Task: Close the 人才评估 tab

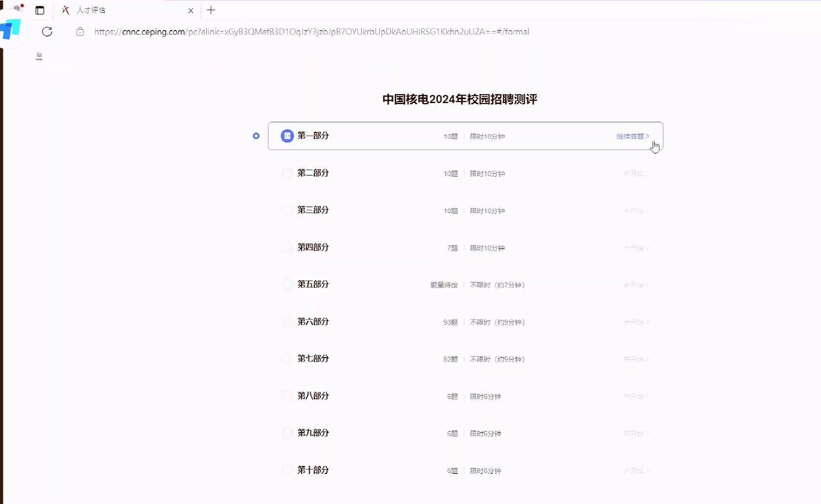Action: pos(191,10)
